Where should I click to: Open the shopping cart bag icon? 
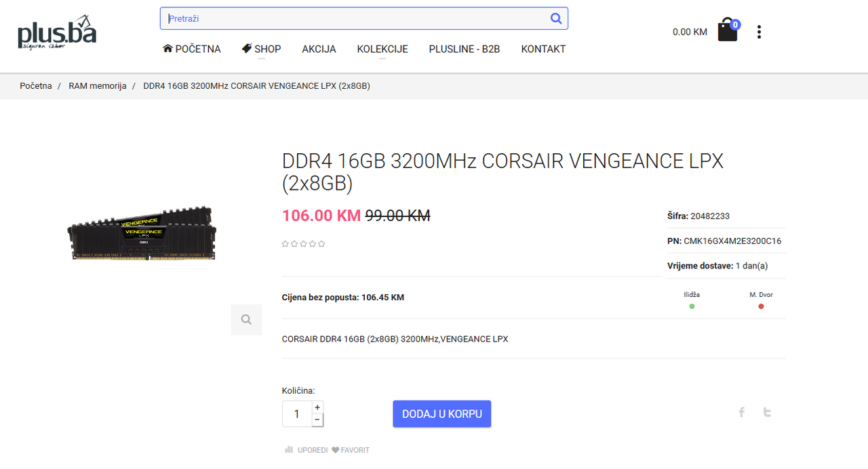(728, 30)
